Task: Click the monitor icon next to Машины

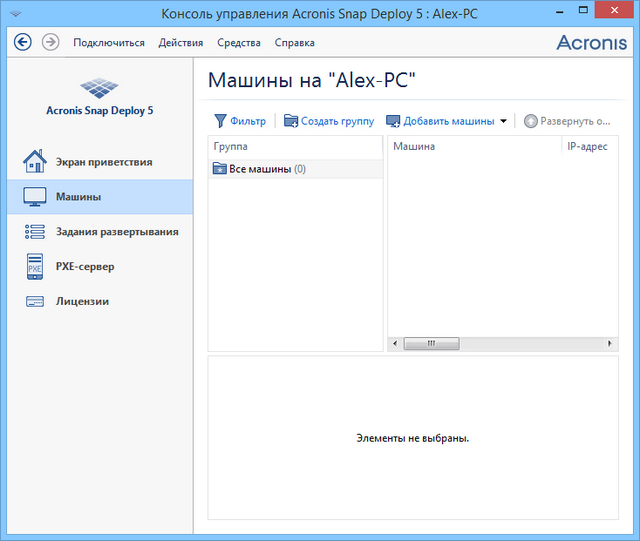Action: coord(35,197)
